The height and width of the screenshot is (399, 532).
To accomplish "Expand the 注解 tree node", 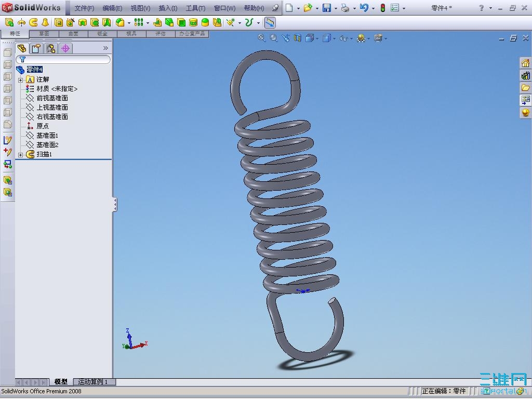I will pyautogui.click(x=21, y=80).
